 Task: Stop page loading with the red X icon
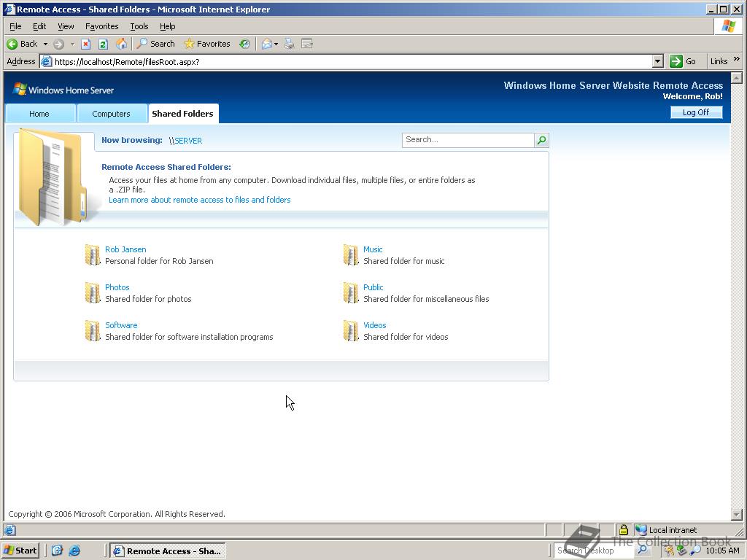[x=86, y=44]
